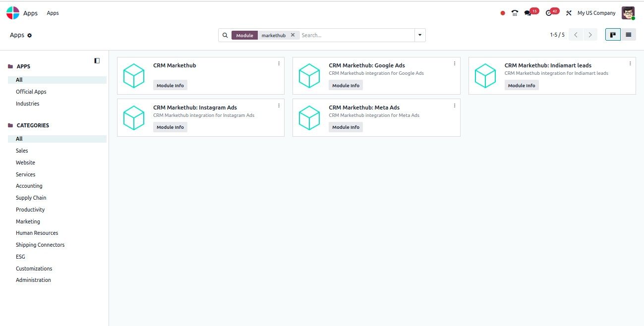Click the CRM Markethub: Instagram Ads title
This screenshot has width=644, height=326.
click(195, 108)
